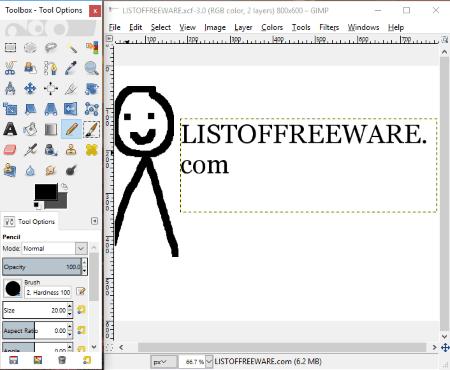The height and width of the screenshot is (370, 450).
Task: Open the Tool Options tab
Action: (30, 221)
